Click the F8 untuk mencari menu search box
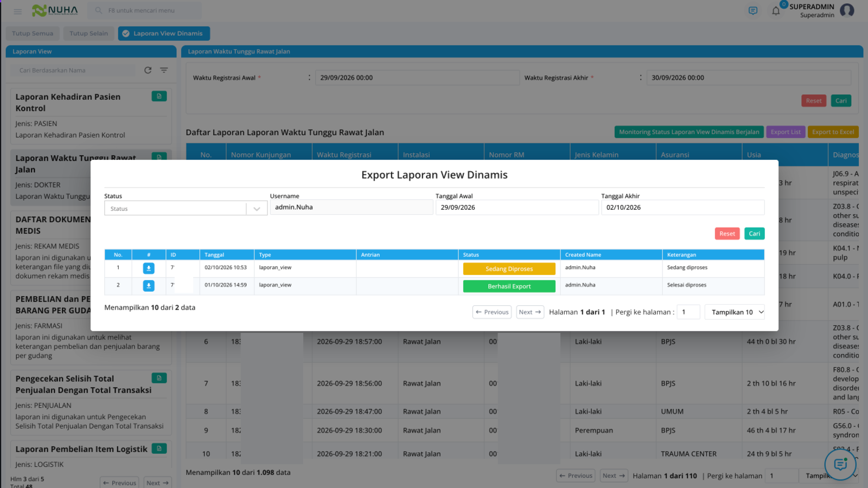Image resolution: width=868 pixels, height=488 pixels. point(144,10)
